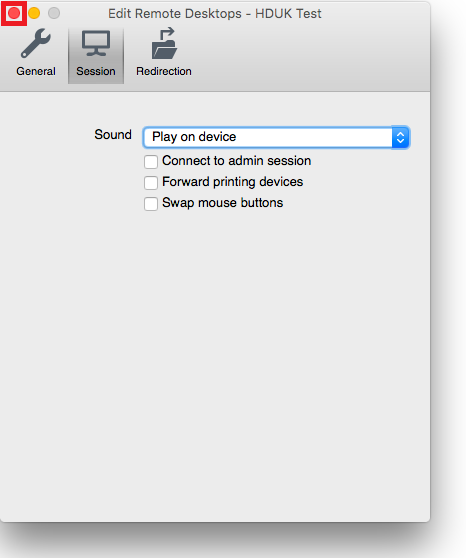
Task: Tick the Forward printing devices checkbox
Action: [151, 183]
